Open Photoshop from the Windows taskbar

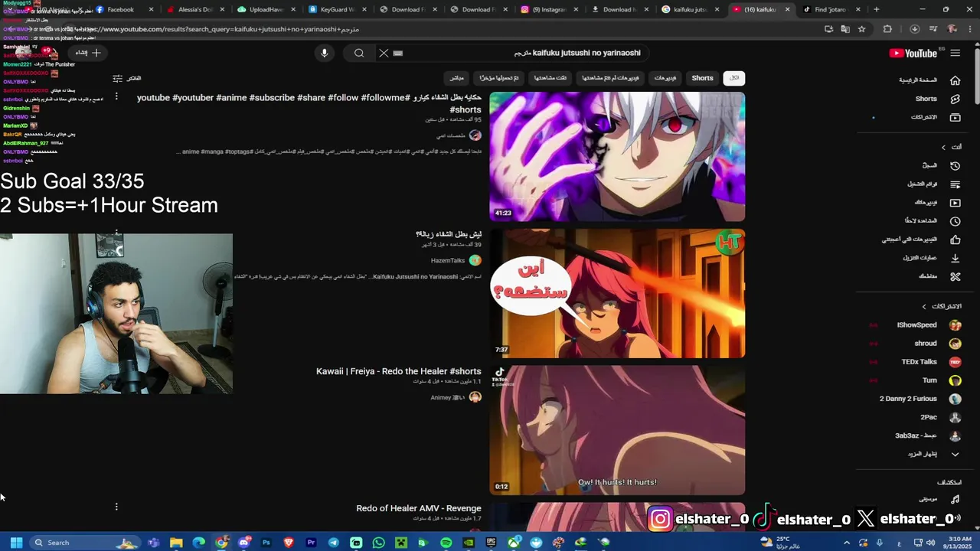point(266,543)
